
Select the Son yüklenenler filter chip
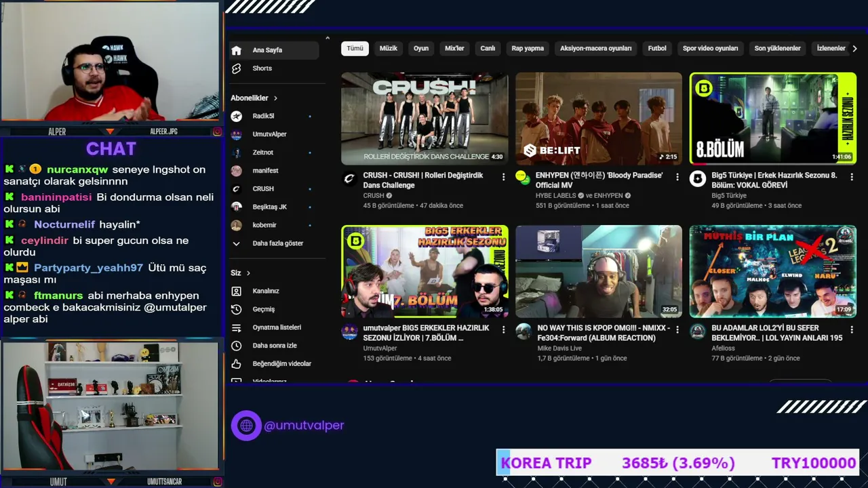click(777, 49)
